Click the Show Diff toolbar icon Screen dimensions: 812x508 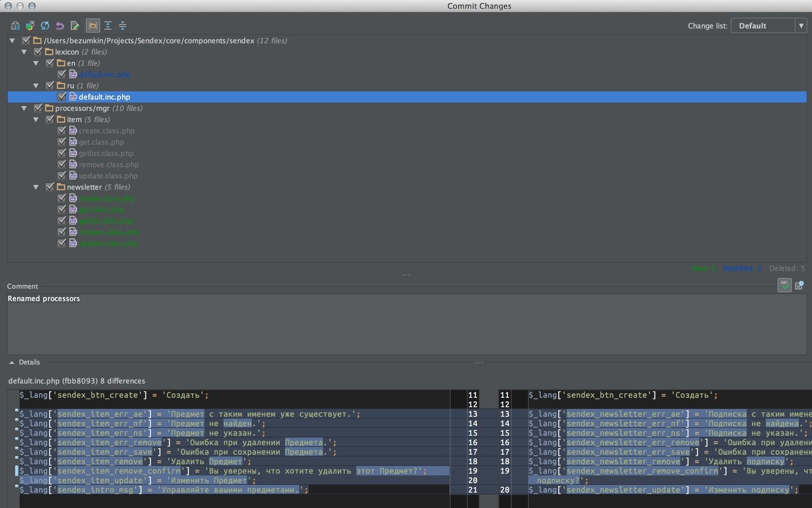pos(15,25)
